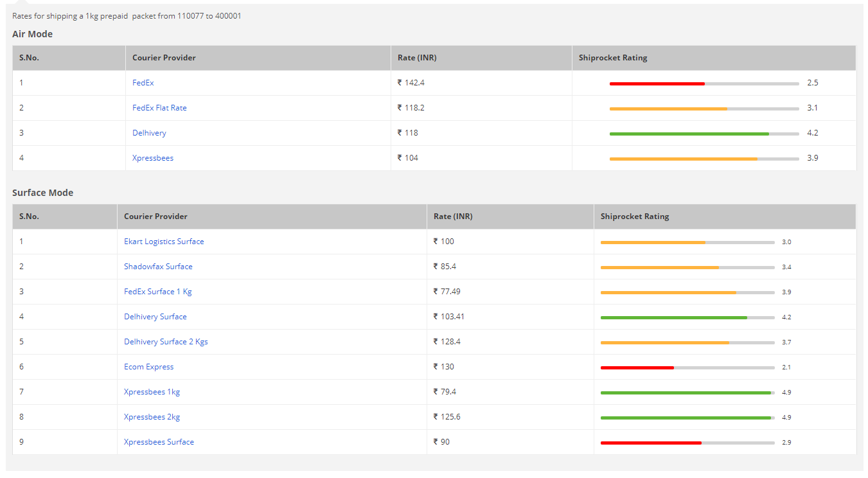The width and height of the screenshot is (868, 478).
Task: Click Delhivery Surface green rating bar 4.2
Action: click(687, 317)
